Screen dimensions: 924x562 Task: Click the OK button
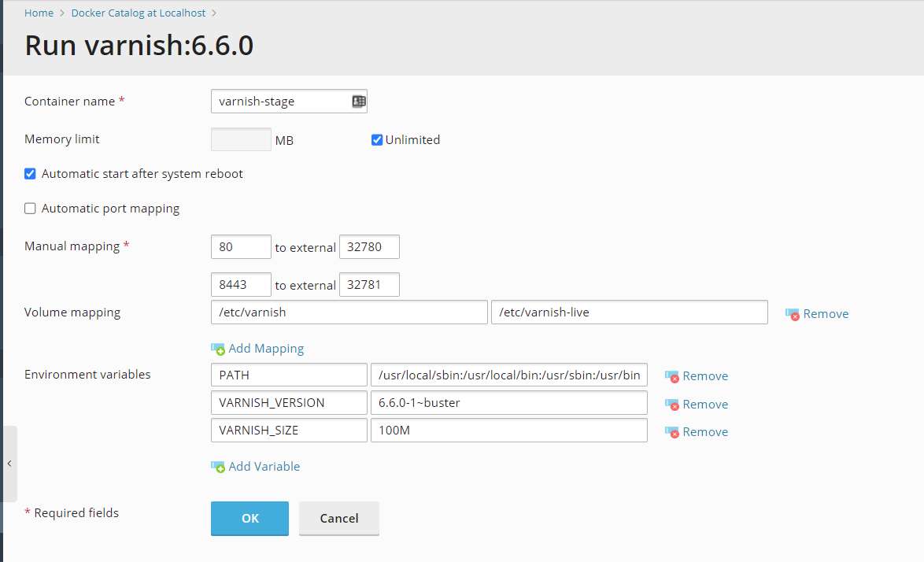point(249,519)
